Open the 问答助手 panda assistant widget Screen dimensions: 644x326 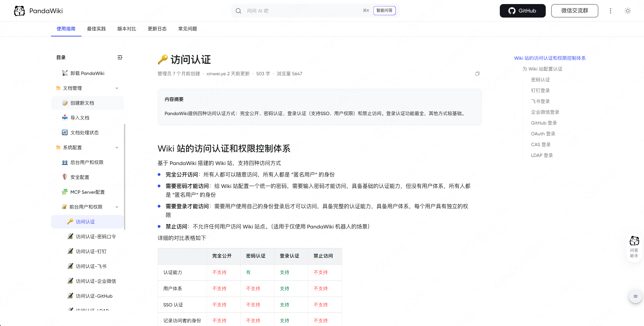pos(634,247)
